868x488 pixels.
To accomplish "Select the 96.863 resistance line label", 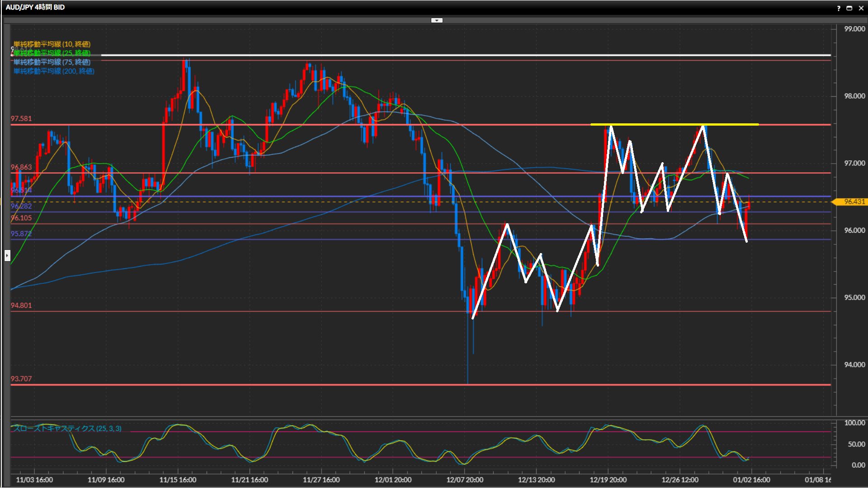I will point(21,167).
